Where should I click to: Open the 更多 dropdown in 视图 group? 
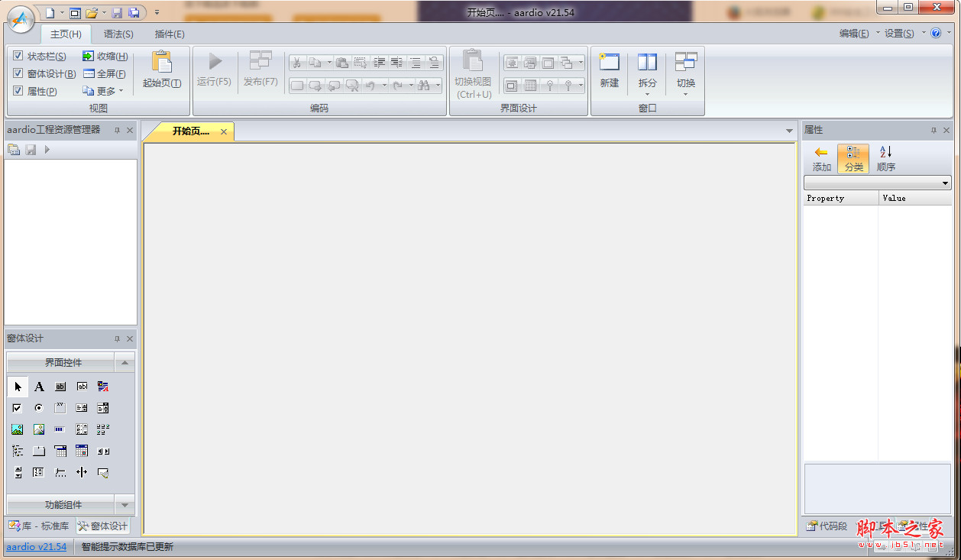click(x=103, y=91)
